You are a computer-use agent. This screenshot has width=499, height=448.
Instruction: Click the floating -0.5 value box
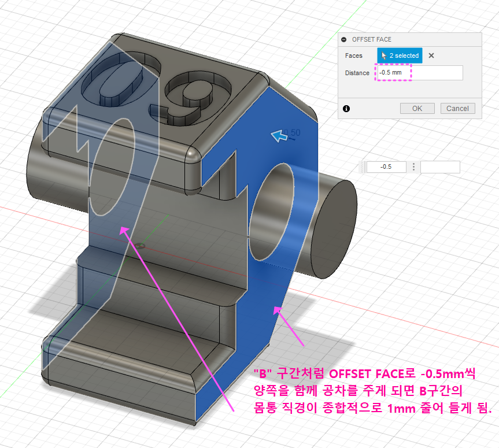pos(386,166)
